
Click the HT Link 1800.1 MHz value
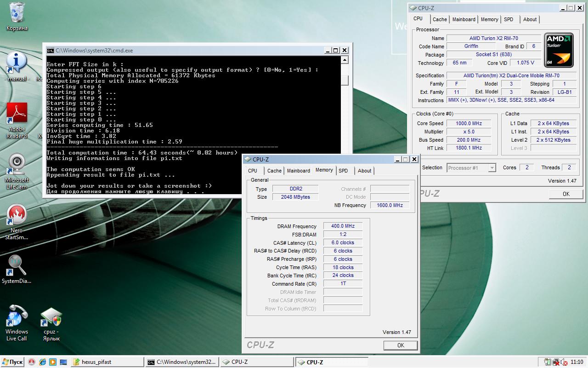coord(469,148)
